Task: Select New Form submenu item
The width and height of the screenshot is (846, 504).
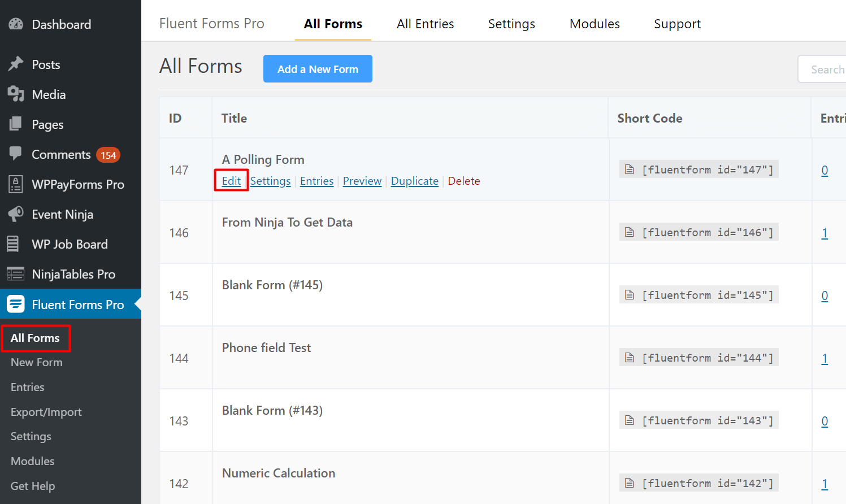Action: click(37, 362)
